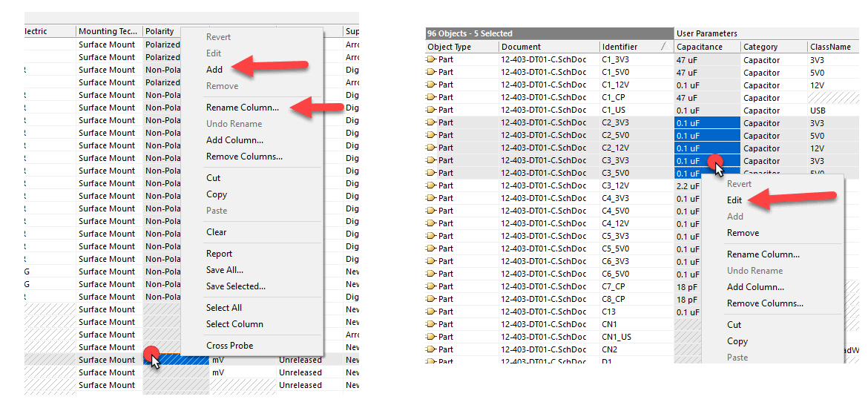The width and height of the screenshot is (868, 408).
Task: Select the 2.2 uF capacitance cell
Action: pyautogui.click(x=688, y=186)
